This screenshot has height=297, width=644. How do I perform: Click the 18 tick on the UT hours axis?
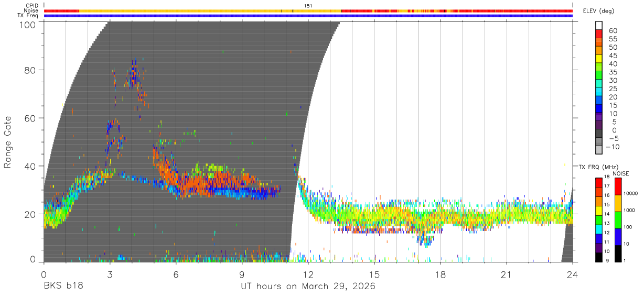click(x=441, y=274)
